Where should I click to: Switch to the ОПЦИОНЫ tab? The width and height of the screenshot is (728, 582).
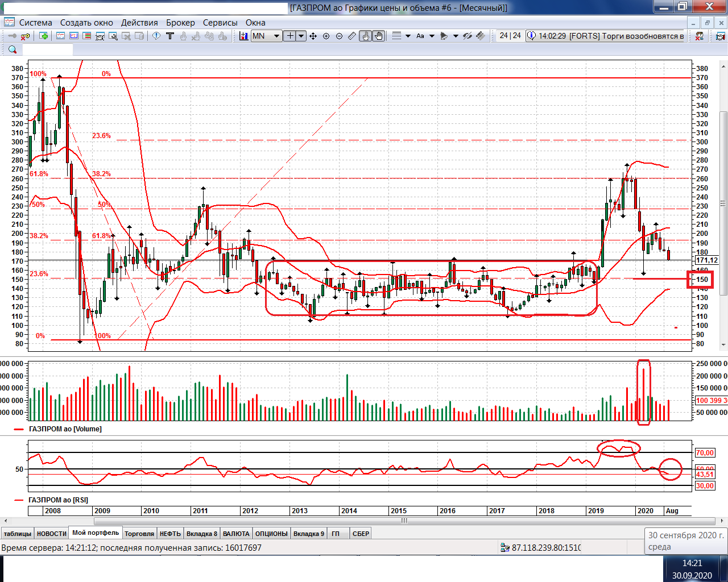[x=271, y=533]
